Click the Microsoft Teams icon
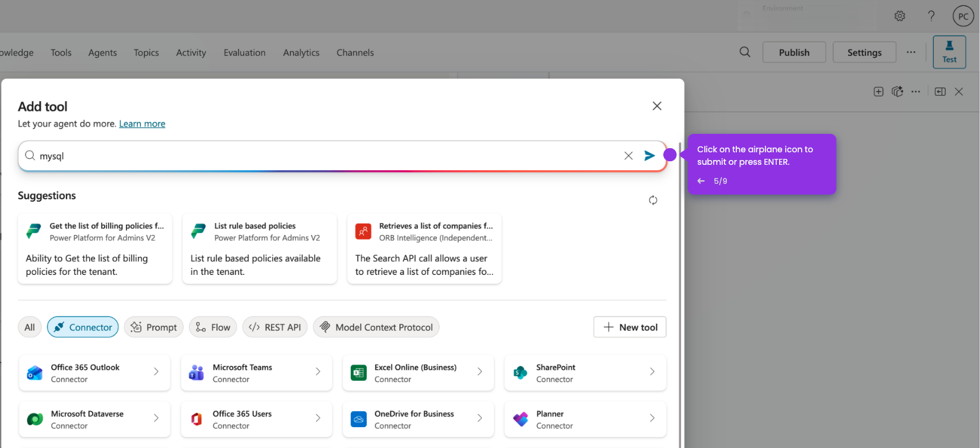The height and width of the screenshot is (448, 980). point(196,373)
